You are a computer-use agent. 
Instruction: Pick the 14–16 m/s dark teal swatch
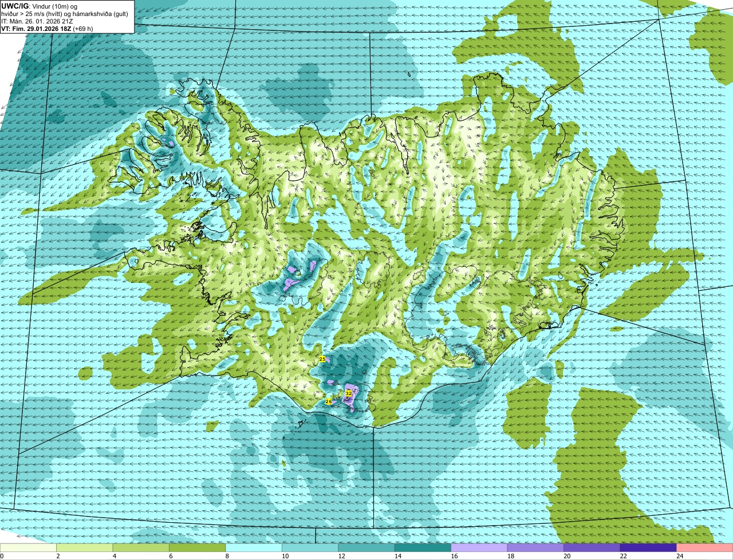(423, 547)
